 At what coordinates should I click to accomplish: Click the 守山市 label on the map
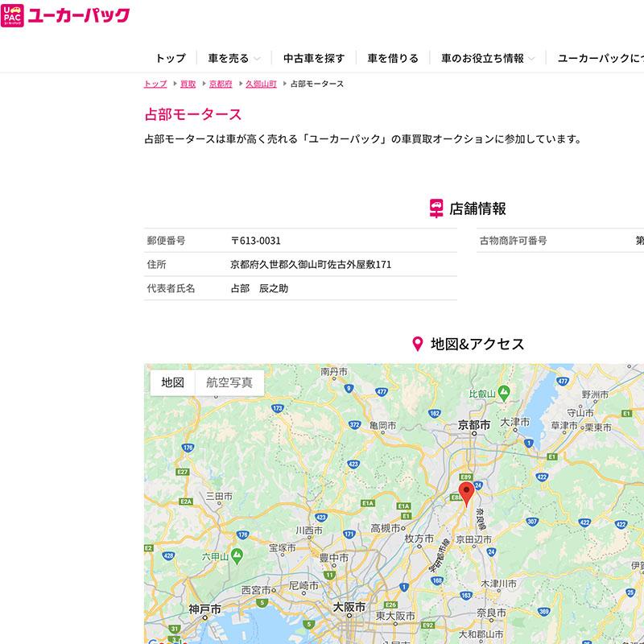(580, 412)
